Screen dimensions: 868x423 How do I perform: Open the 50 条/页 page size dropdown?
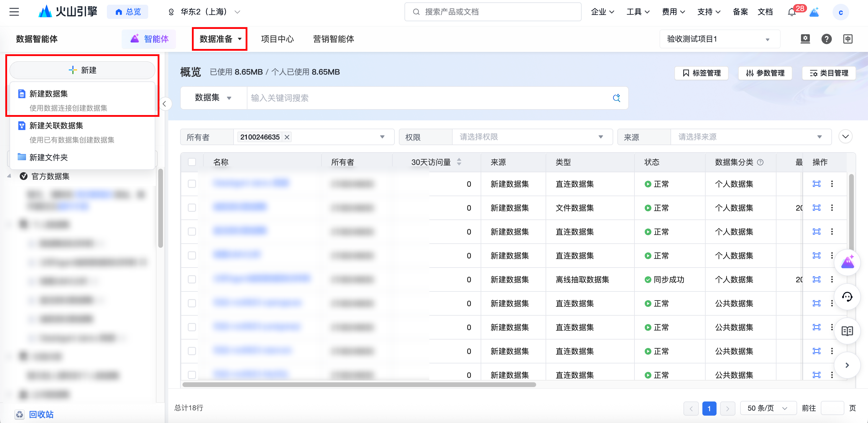point(768,408)
